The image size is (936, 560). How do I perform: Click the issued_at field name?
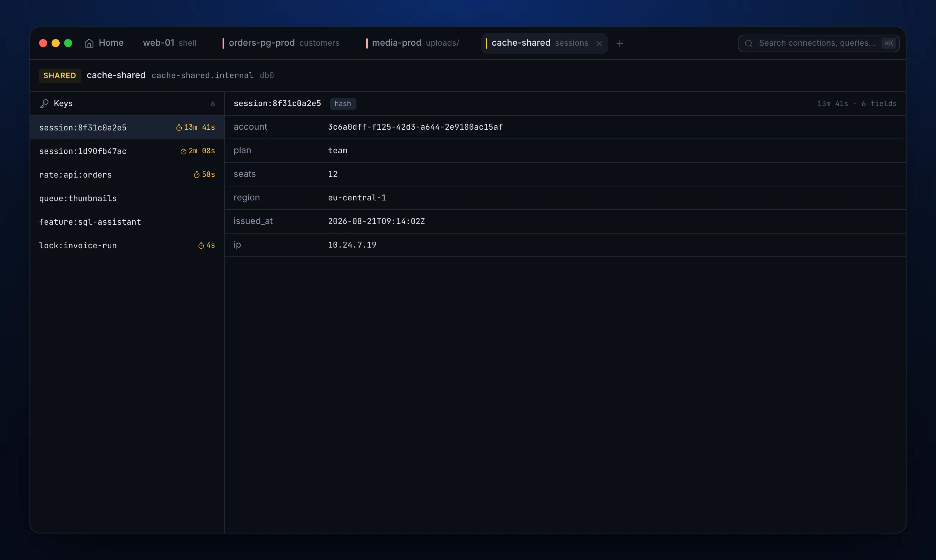point(253,221)
